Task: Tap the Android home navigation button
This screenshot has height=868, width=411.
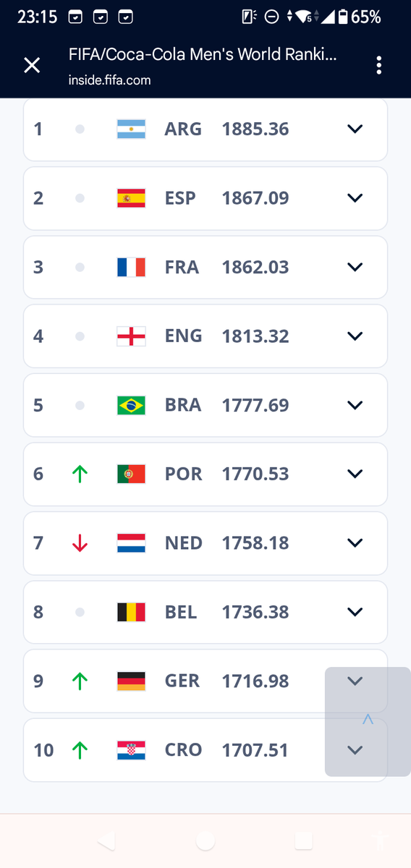Action: coord(205,841)
